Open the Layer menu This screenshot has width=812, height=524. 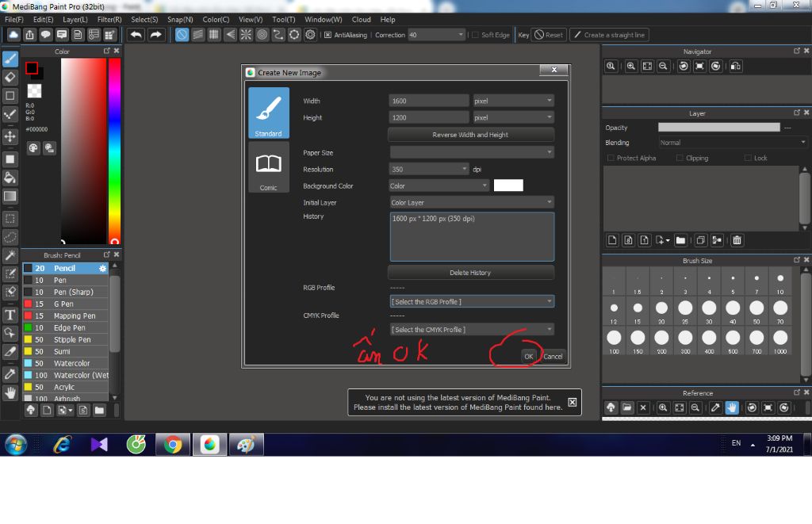pyautogui.click(x=75, y=20)
